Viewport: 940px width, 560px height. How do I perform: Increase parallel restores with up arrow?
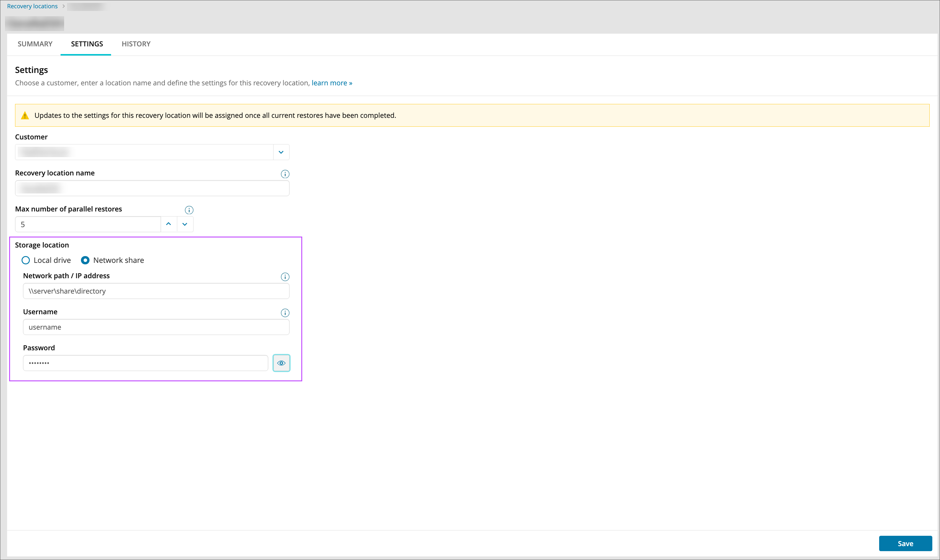(169, 224)
